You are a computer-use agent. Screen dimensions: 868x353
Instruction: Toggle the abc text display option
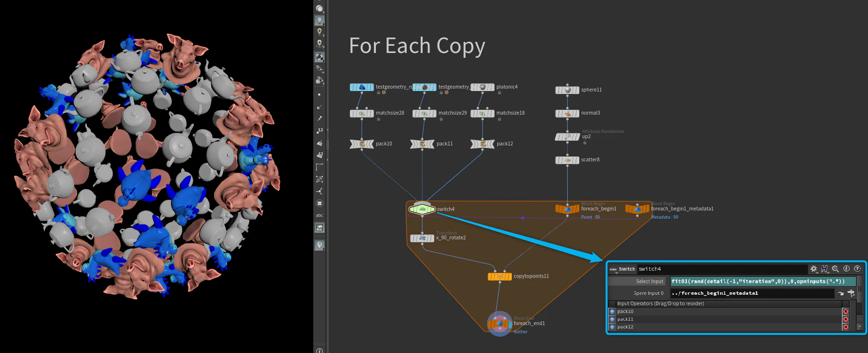(319, 215)
